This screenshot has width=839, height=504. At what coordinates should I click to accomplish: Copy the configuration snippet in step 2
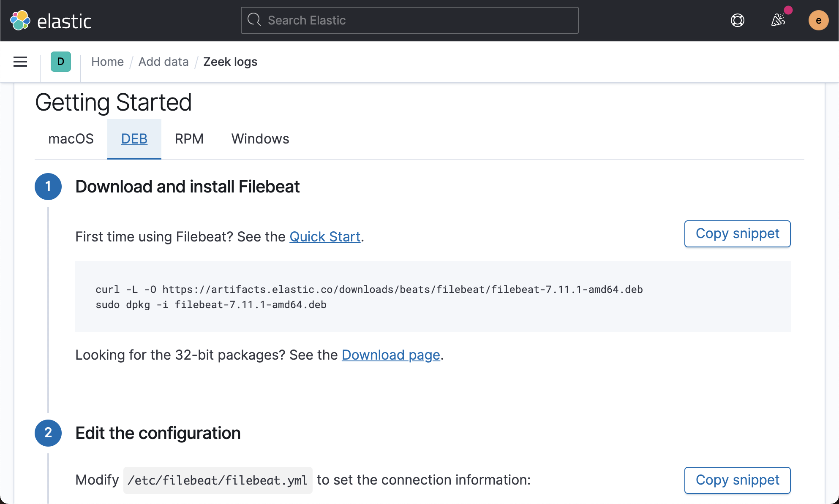pyautogui.click(x=737, y=480)
